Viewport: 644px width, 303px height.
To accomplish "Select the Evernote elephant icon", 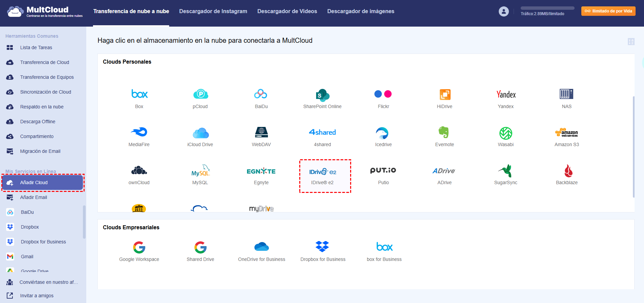I will click(444, 132).
